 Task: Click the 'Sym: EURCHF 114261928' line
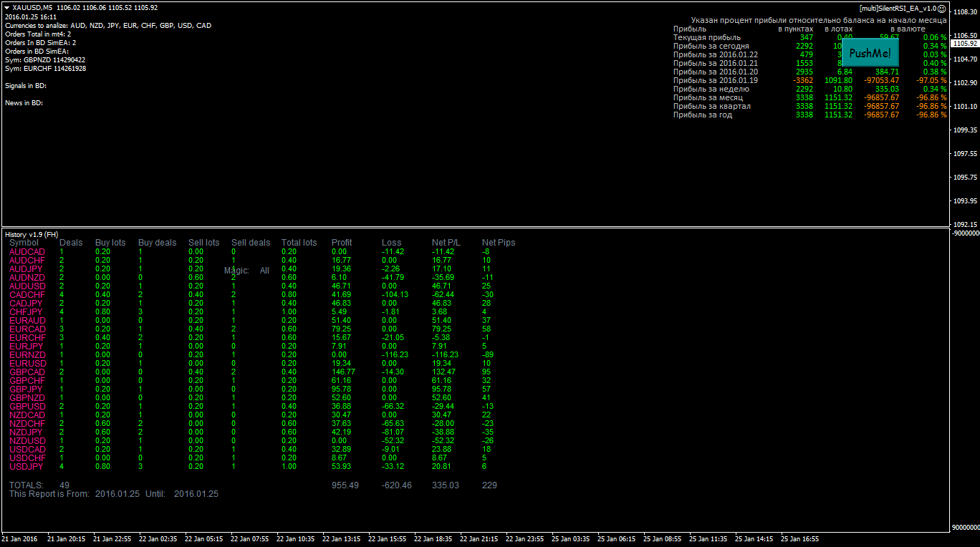point(45,69)
